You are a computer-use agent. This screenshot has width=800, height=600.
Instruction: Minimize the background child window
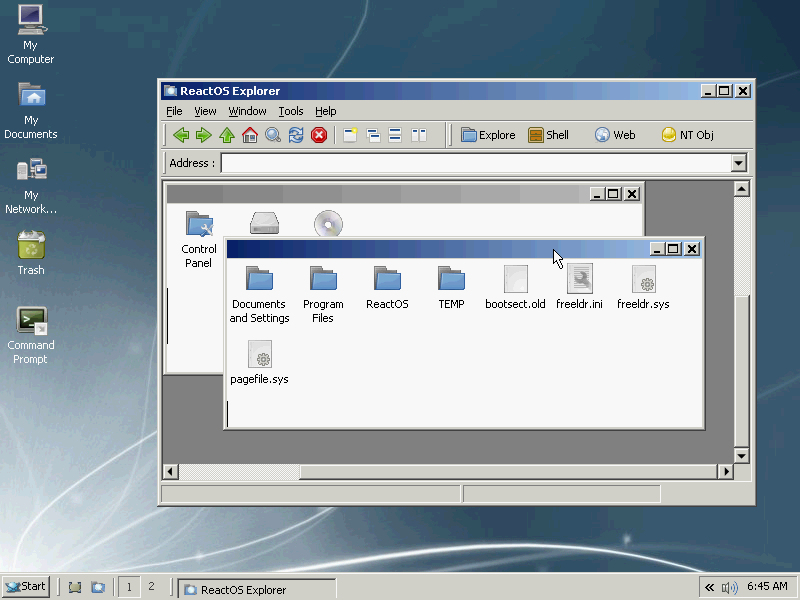[x=596, y=194]
